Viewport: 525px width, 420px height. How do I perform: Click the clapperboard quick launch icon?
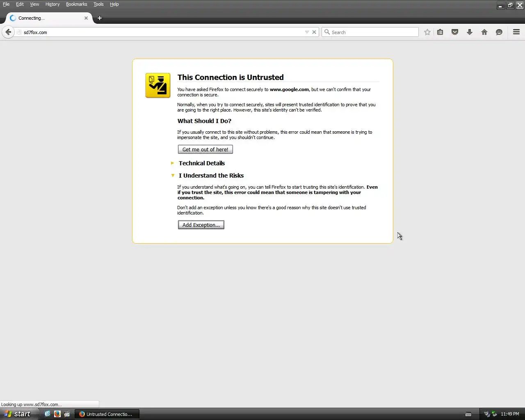tap(67, 414)
